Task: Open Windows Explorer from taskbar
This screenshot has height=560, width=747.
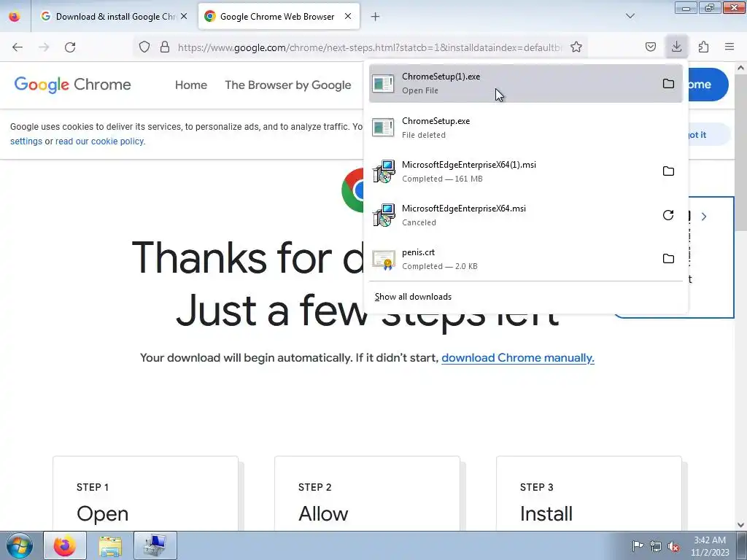Action: [110, 545]
